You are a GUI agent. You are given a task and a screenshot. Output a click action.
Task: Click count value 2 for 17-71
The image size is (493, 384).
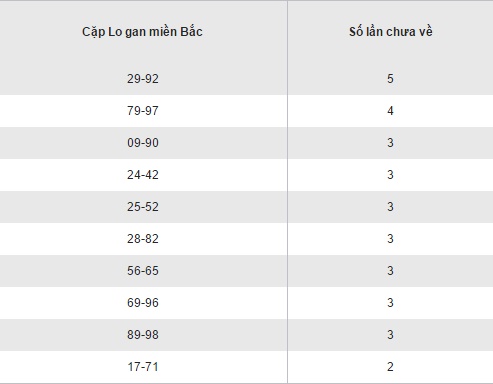(390, 367)
